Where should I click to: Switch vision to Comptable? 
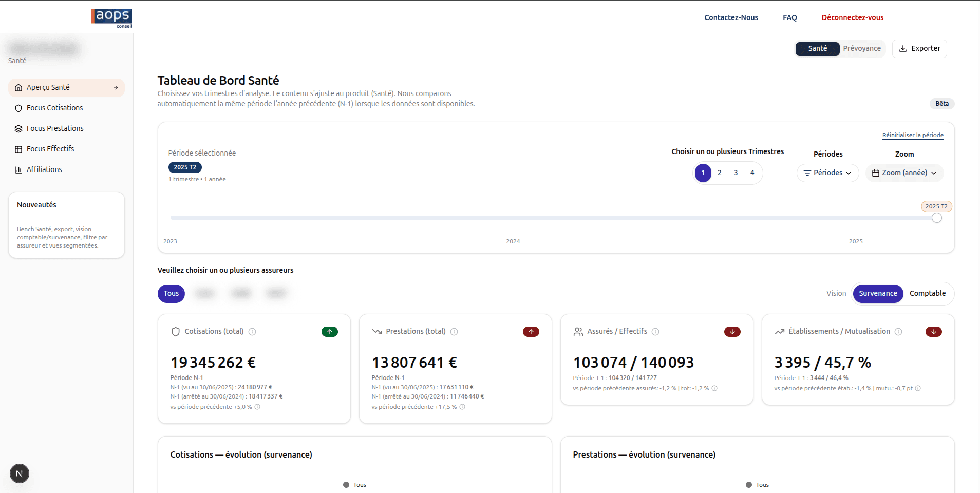pos(927,293)
